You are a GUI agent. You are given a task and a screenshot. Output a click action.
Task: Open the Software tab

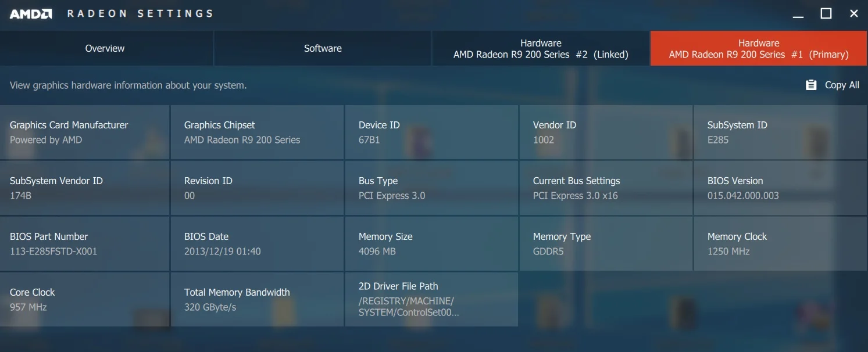point(323,48)
